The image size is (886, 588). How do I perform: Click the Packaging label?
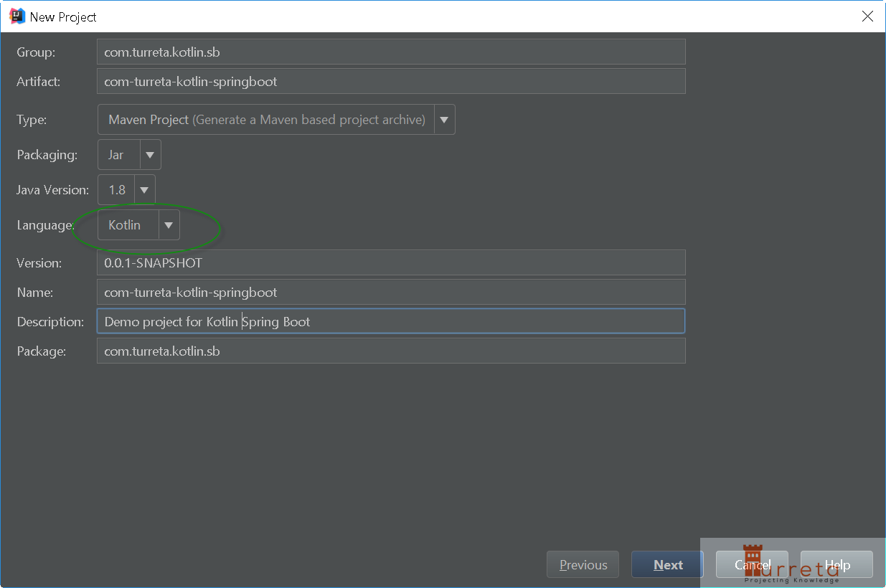click(x=47, y=155)
